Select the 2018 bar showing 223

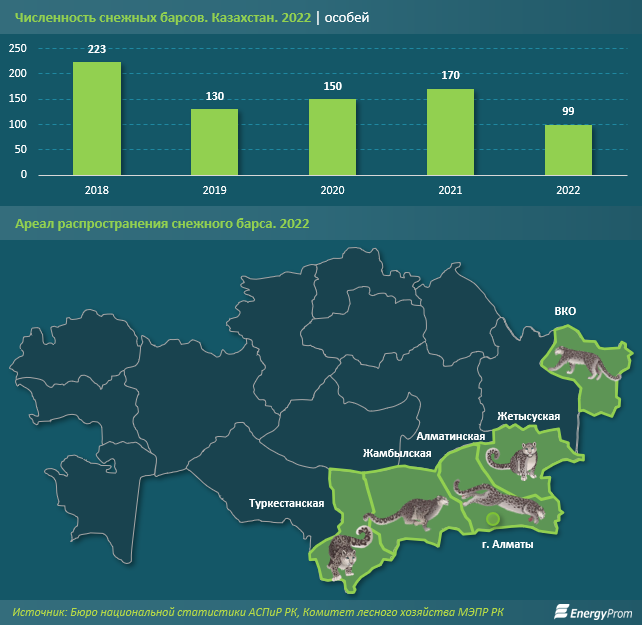click(x=97, y=119)
